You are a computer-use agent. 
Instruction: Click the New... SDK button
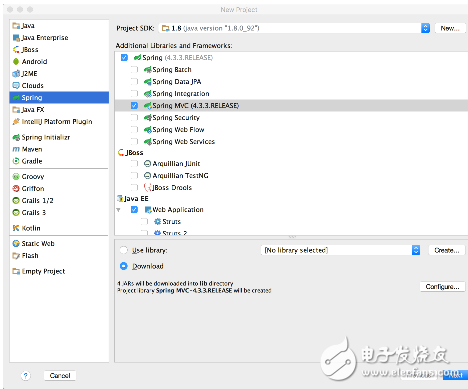450,28
